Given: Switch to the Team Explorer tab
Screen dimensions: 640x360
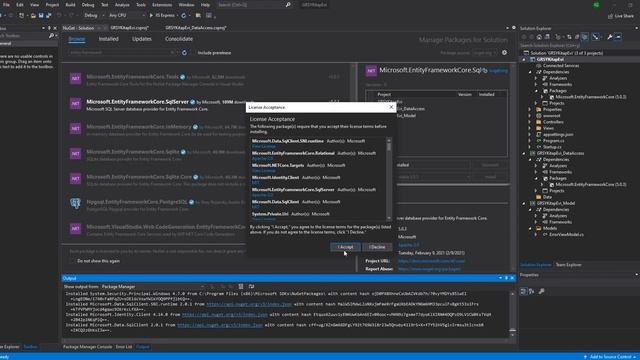Looking at the screenshot, I should click(x=569, y=265).
